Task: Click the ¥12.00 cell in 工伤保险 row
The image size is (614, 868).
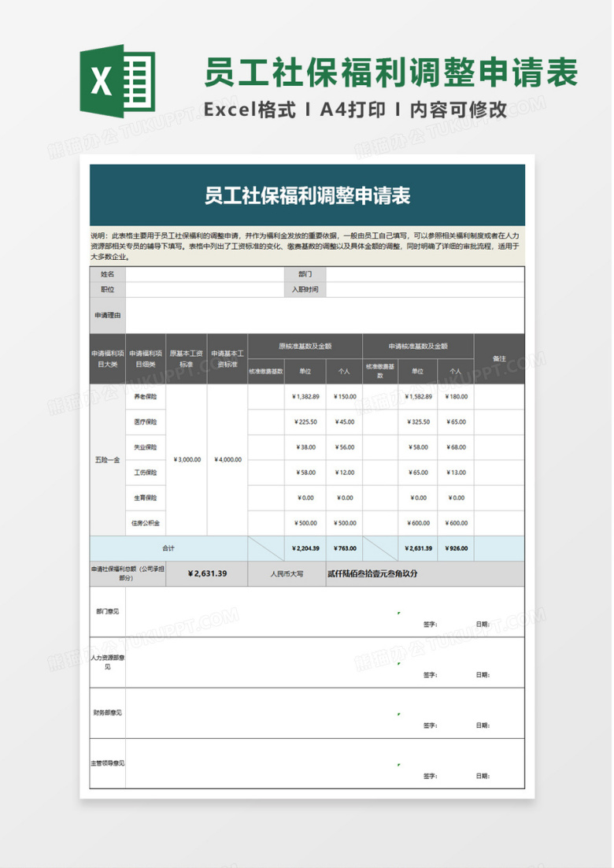Action: pos(344,473)
